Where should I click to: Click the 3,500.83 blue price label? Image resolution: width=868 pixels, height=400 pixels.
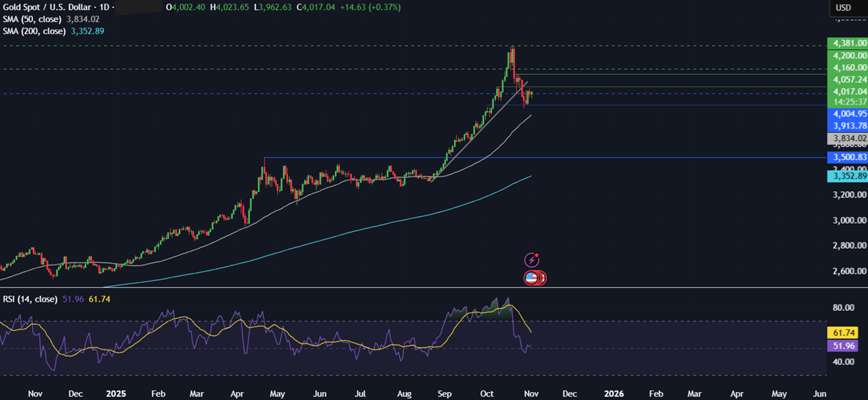pyautogui.click(x=847, y=158)
